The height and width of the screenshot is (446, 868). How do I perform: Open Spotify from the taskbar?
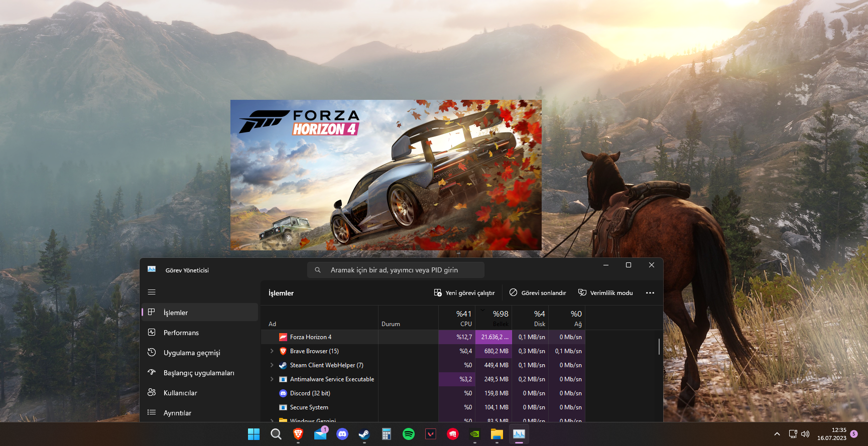(x=409, y=434)
